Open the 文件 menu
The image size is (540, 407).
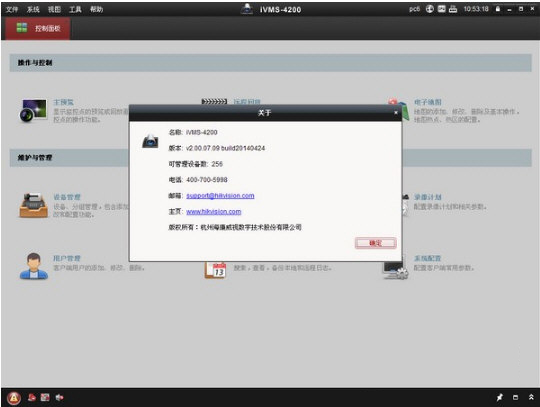[12, 9]
